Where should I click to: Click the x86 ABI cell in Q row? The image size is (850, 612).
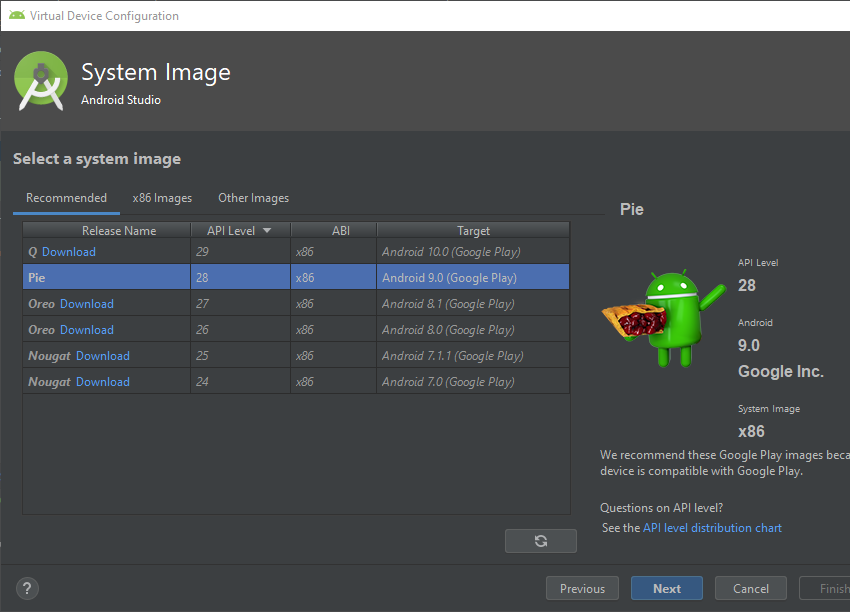(x=333, y=252)
